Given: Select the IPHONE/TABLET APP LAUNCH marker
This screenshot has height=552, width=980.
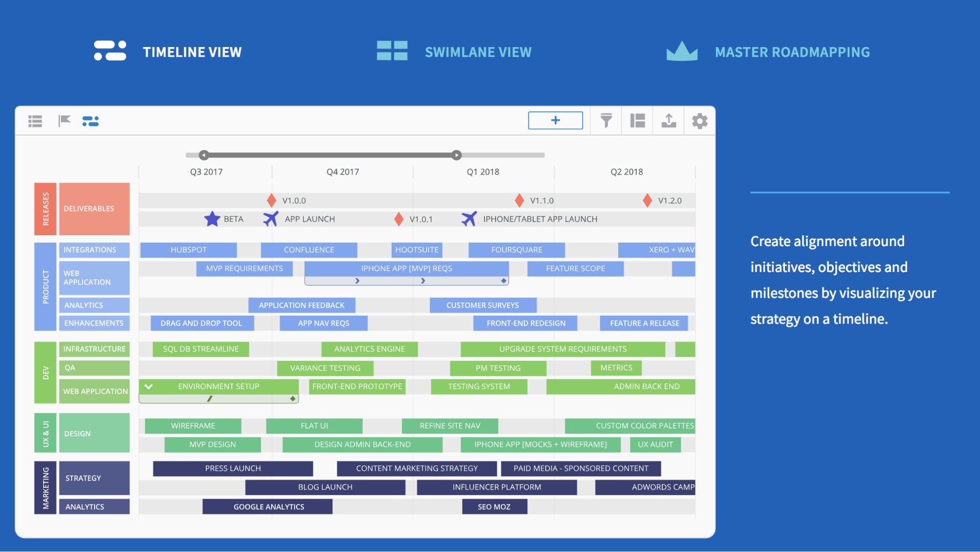Looking at the screenshot, I should tap(469, 218).
